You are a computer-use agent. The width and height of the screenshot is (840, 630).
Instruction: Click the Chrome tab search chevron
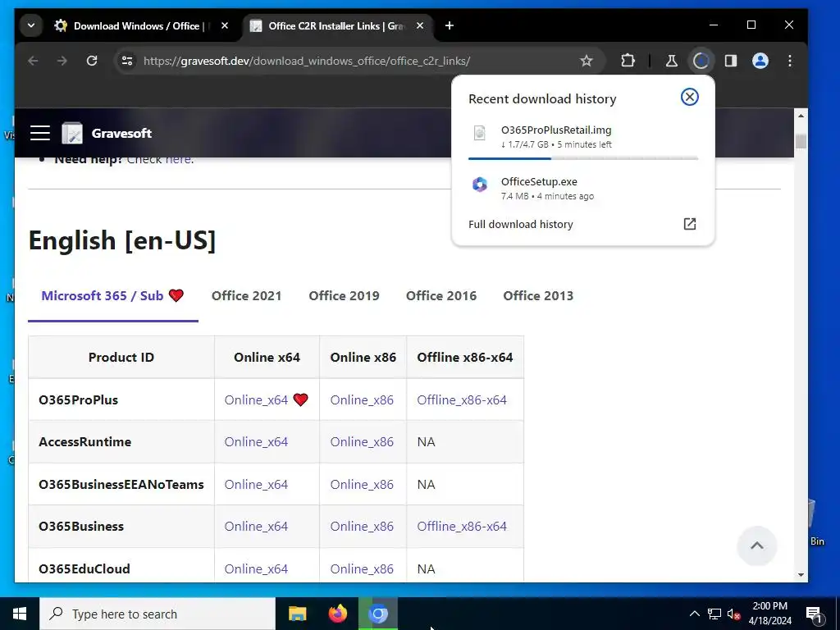coord(31,25)
